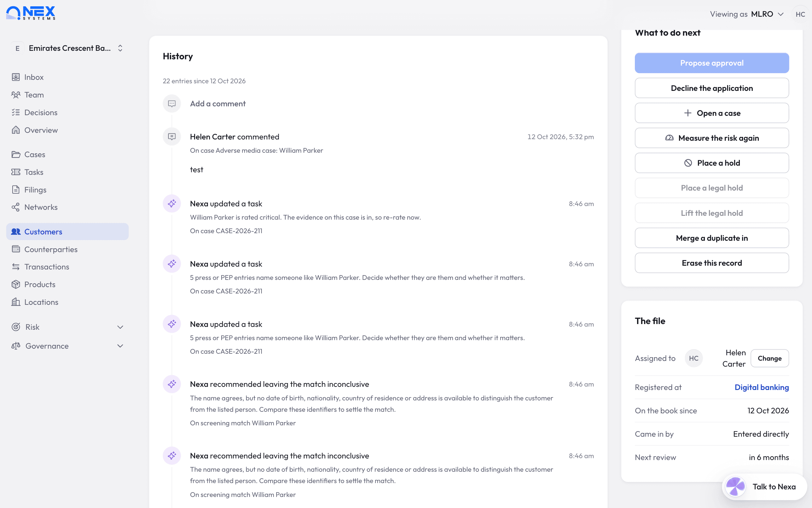The width and height of the screenshot is (812, 508).
Task: Click the "22 entries since 12 Oct 2026" text
Action: pos(204,81)
